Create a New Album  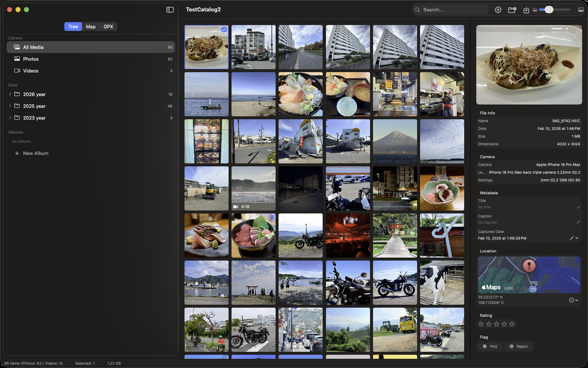(x=32, y=153)
